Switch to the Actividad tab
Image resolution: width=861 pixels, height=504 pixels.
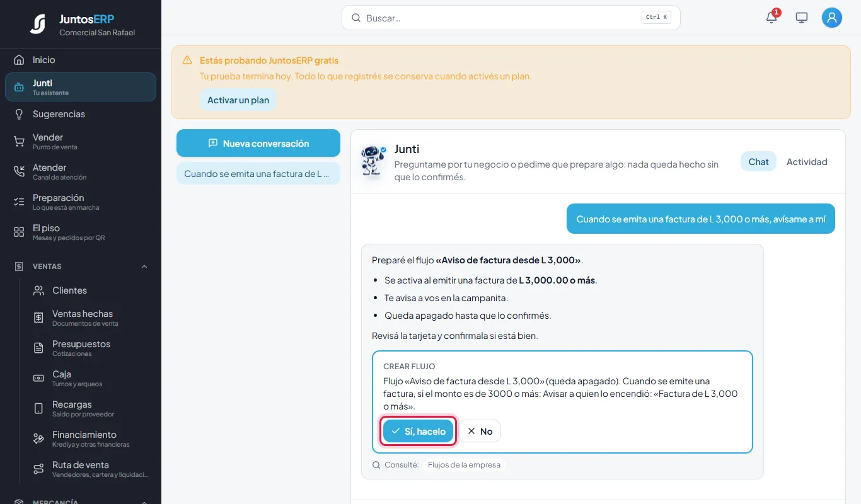[807, 162]
